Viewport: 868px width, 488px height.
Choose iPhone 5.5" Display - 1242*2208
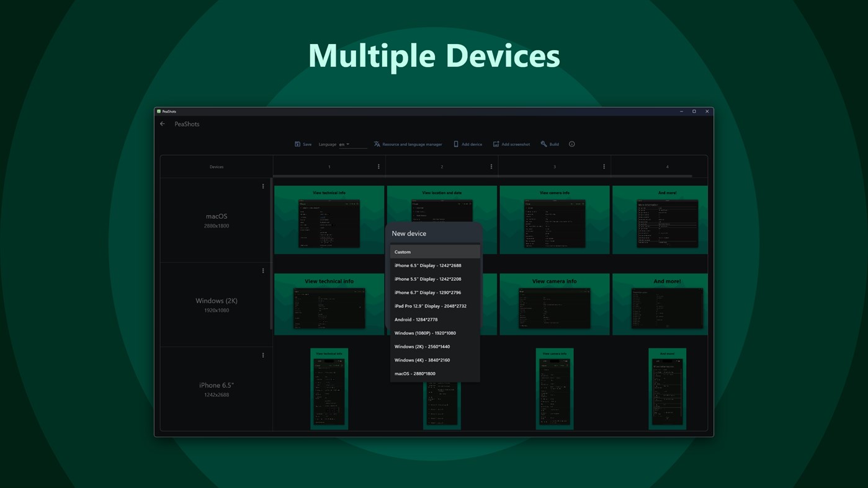tap(435, 279)
